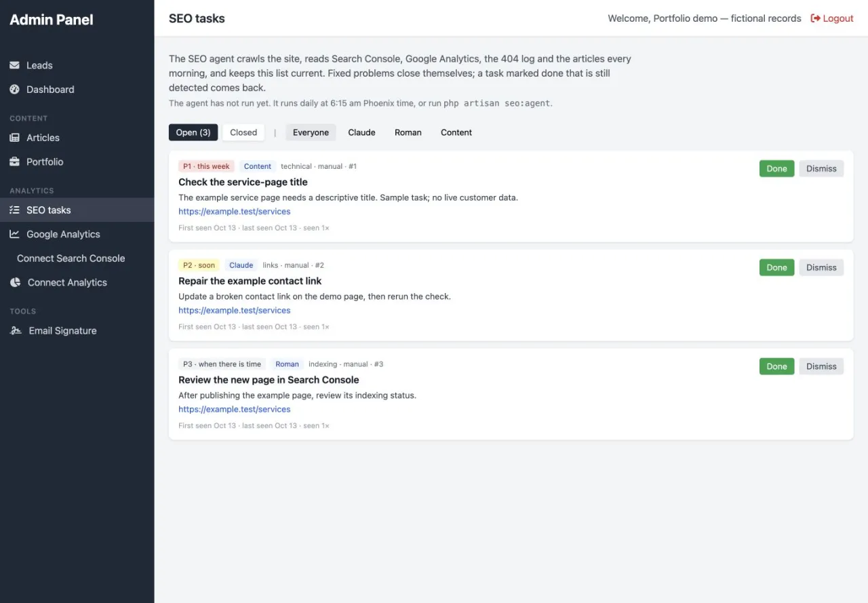Go to Dashboard in sidebar

click(77, 90)
